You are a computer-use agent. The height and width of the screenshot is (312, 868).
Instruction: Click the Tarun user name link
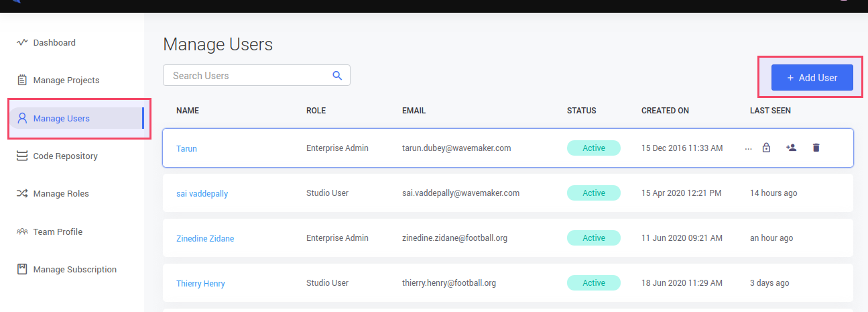click(x=186, y=148)
